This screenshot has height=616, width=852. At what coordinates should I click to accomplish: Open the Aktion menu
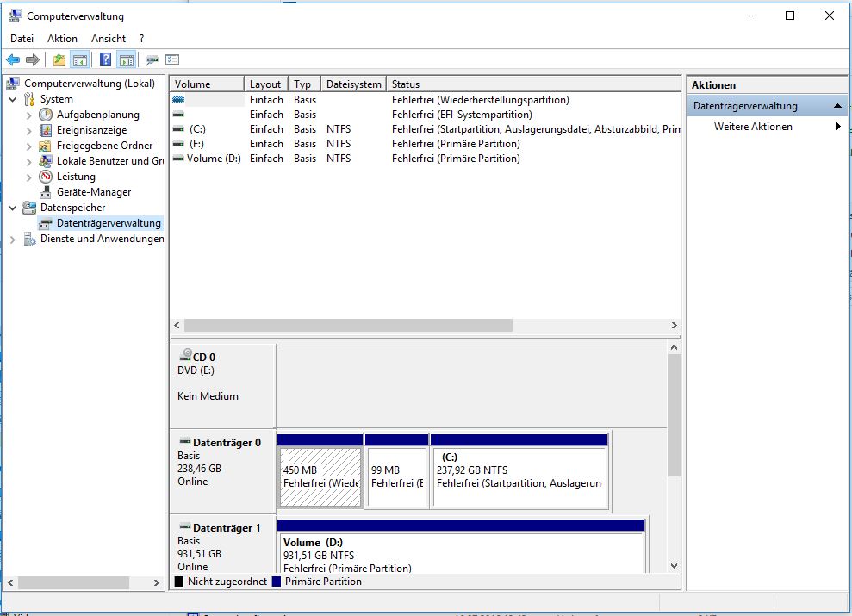coord(62,39)
